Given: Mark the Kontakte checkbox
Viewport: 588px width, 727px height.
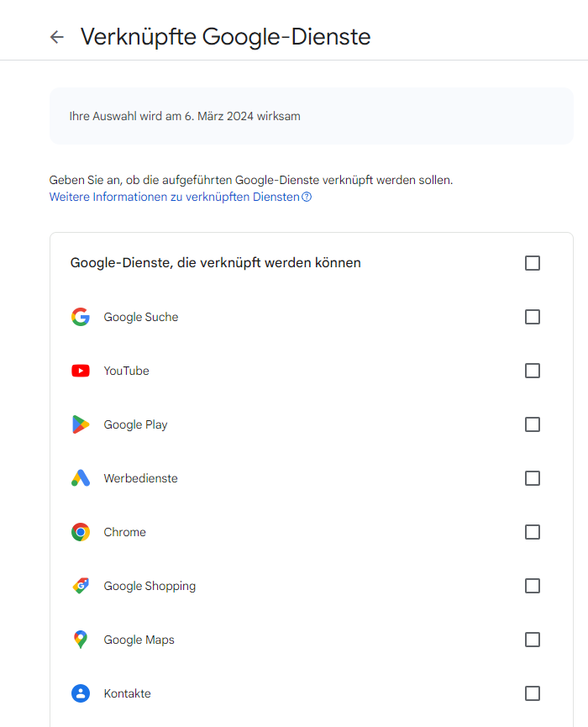Looking at the screenshot, I should tap(532, 693).
